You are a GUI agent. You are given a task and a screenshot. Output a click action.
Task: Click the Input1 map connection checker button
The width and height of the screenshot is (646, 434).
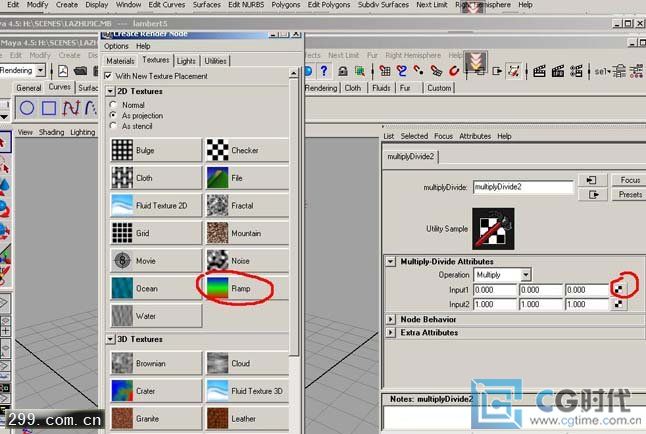coord(618,289)
